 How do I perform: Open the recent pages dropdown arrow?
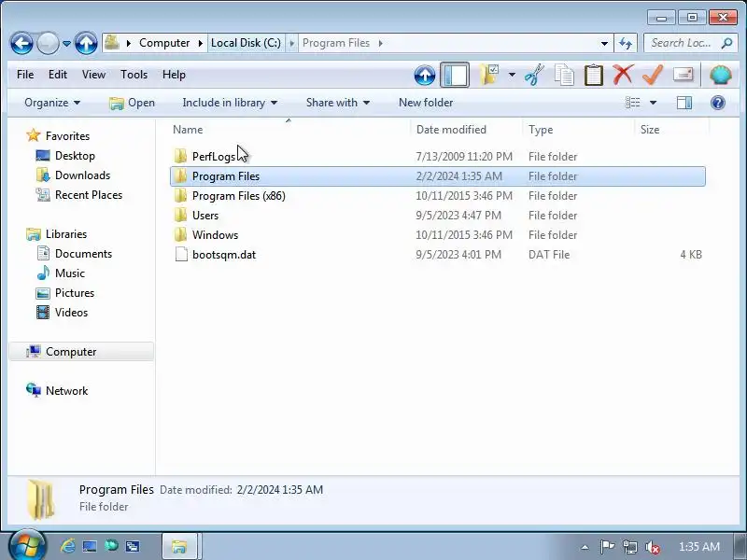click(66, 43)
